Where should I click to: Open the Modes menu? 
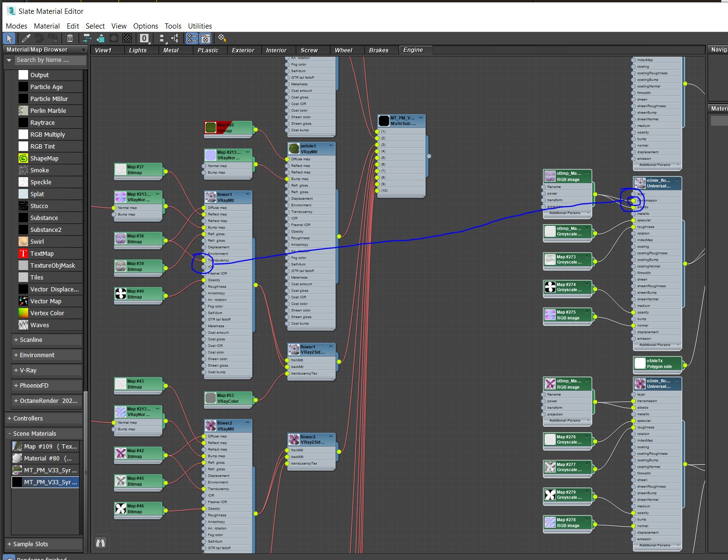tap(16, 26)
